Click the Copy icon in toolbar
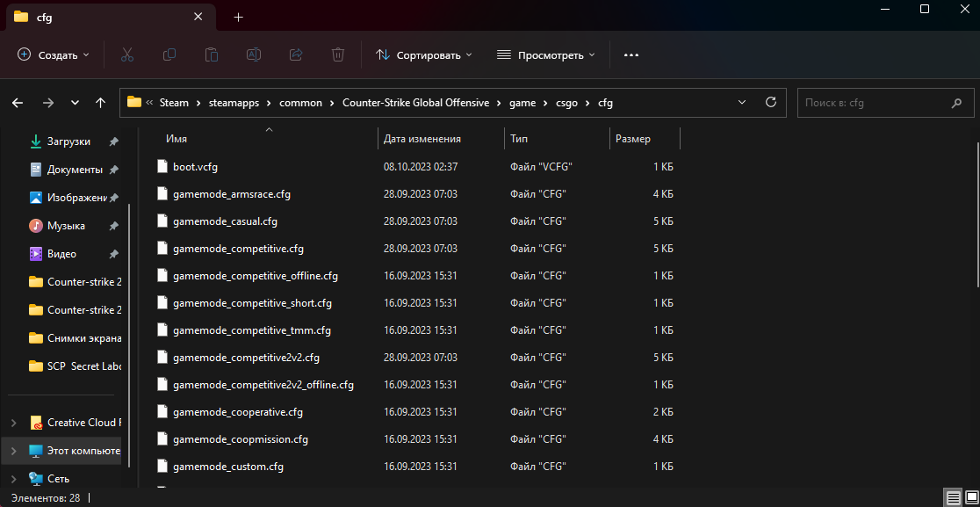The height and width of the screenshot is (507, 980). [x=169, y=54]
